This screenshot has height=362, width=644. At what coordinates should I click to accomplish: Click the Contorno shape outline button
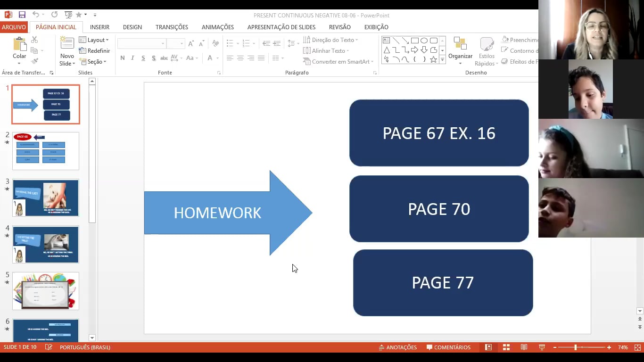519,51
